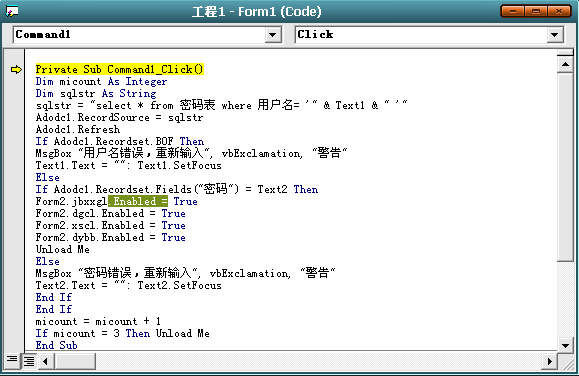
Task: Click the line 'Dim sqlstr As String'
Action: [96, 93]
